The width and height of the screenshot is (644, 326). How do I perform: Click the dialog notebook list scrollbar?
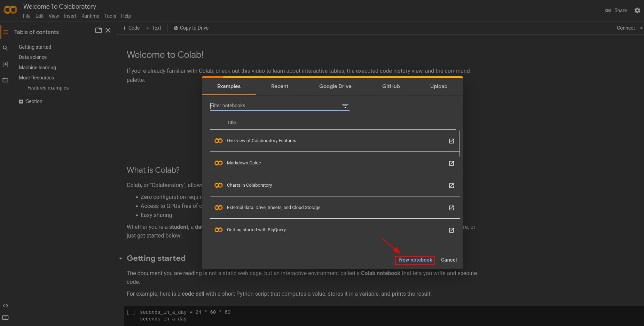pos(460,143)
